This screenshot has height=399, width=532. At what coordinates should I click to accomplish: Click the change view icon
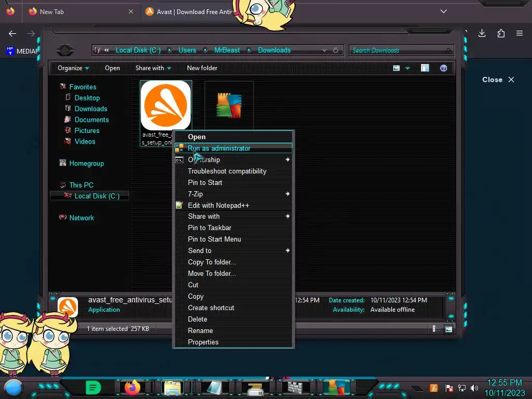(x=396, y=68)
